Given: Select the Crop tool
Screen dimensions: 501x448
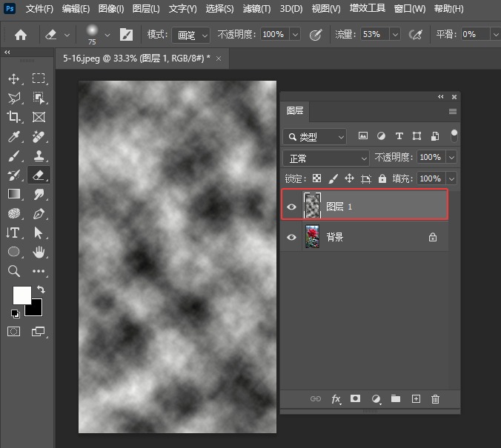Looking at the screenshot, I should tap(14, 117).
